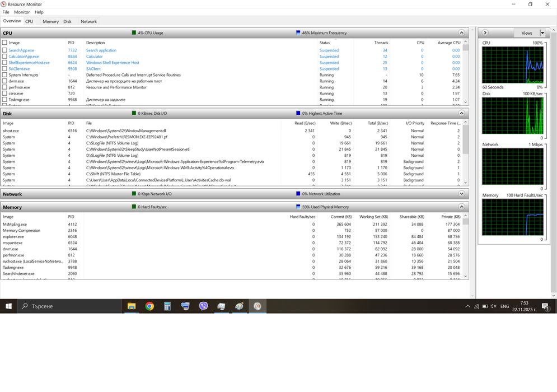Click the network tray icon
The image size is (557, 392).
click(476, 306)
